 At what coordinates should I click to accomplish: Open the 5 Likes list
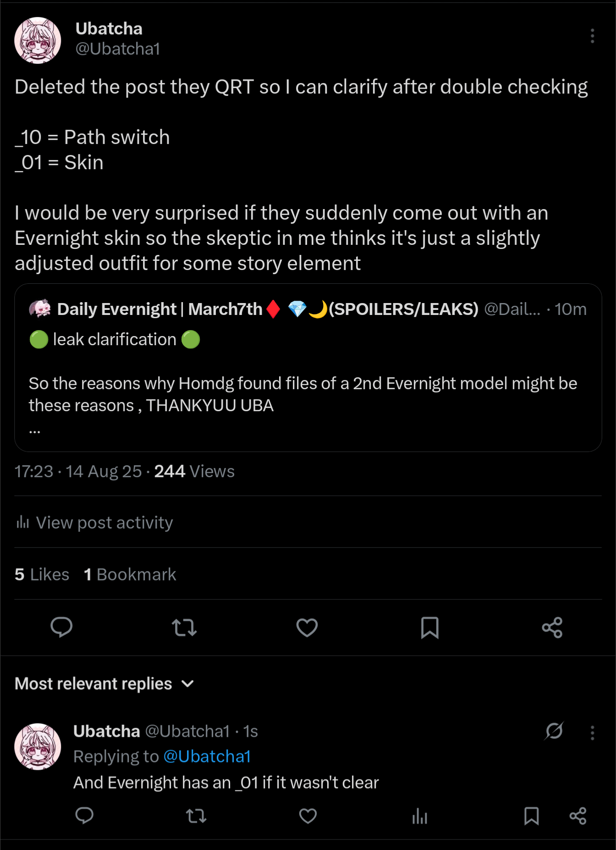(42, 574)
